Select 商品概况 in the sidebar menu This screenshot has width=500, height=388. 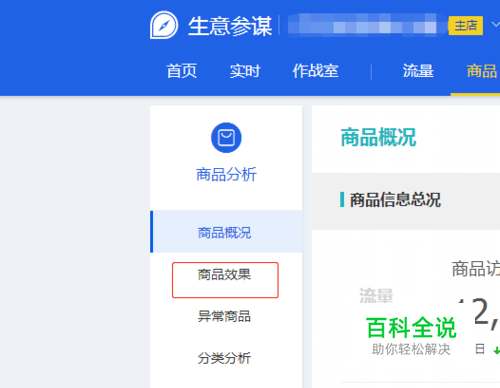226,232
